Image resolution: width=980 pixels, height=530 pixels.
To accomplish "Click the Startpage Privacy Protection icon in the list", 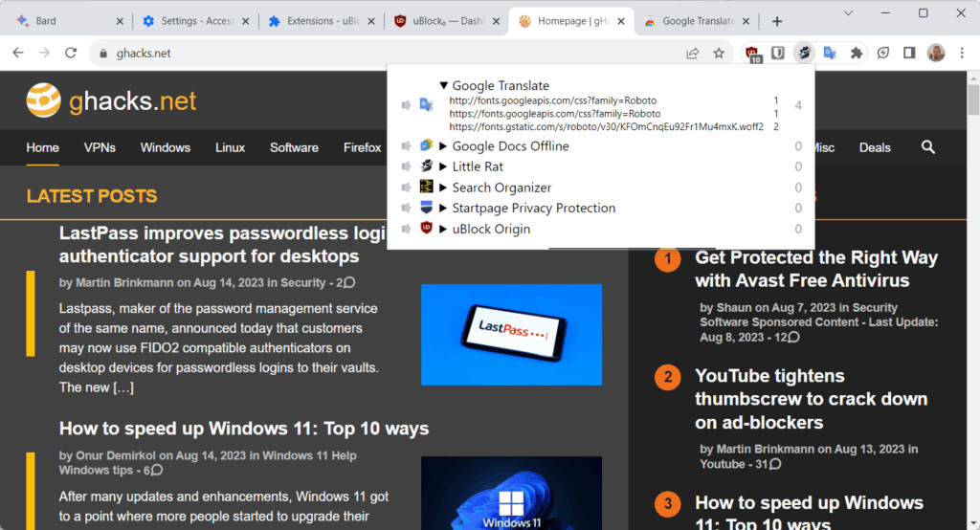I will 426,208.
